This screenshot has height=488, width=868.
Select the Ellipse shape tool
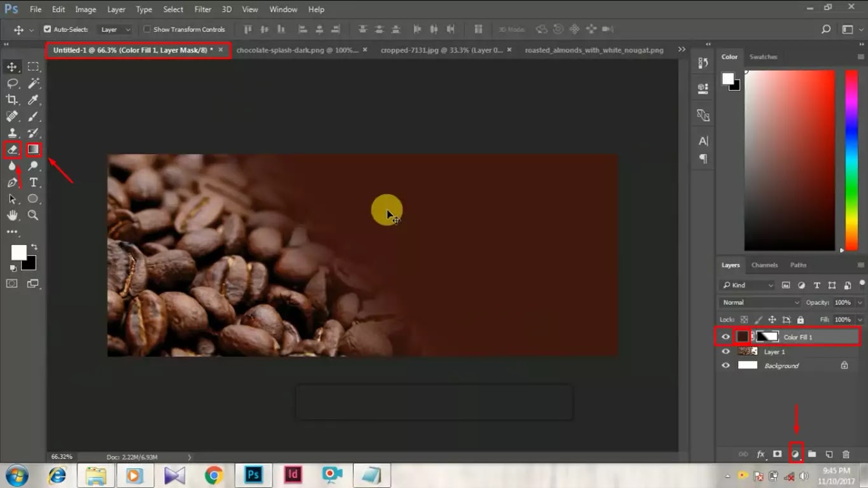[33, 199]
